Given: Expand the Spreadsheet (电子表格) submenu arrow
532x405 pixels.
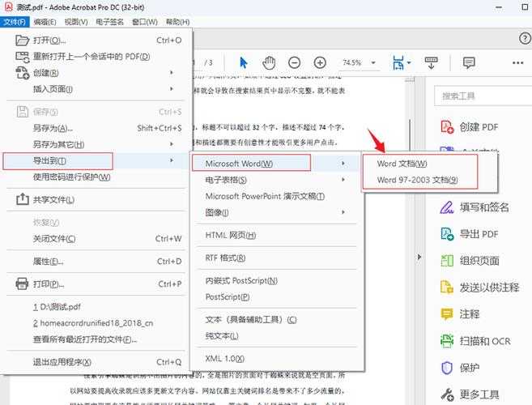Looking at the screenshot, I should coord(343,179).
